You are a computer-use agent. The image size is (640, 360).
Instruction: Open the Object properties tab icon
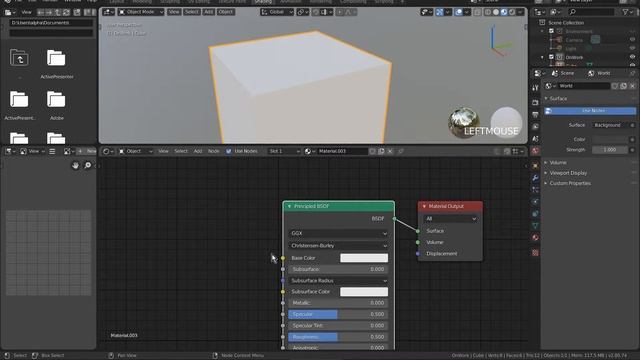pyautogui.click(x=535, y=166)
